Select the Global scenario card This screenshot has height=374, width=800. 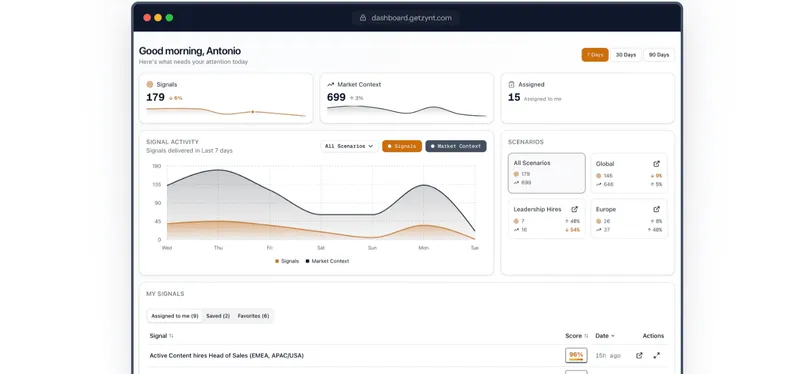tap(629, 173)
